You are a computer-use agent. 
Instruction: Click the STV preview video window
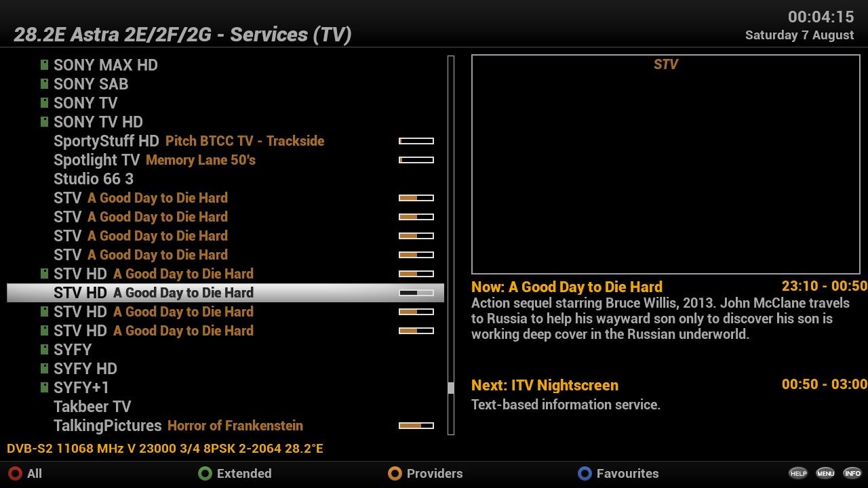(666, 165)
